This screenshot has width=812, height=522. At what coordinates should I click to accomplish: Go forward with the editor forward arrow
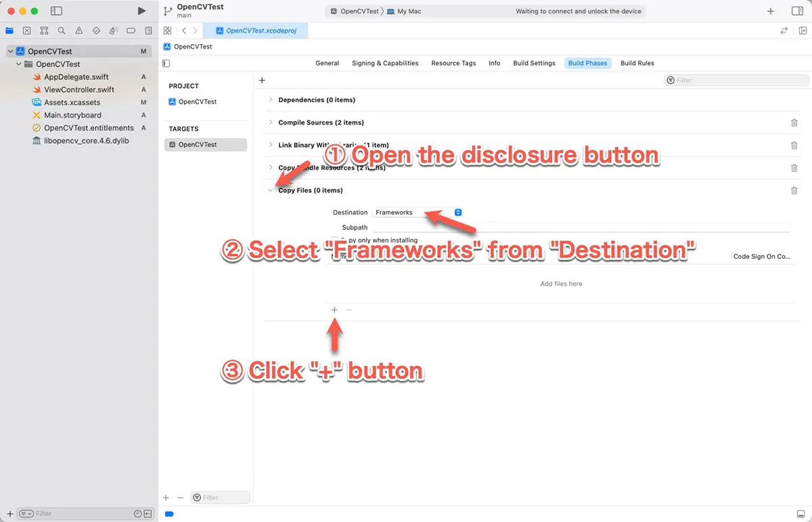pyautogui.click(x=196, y=30)
